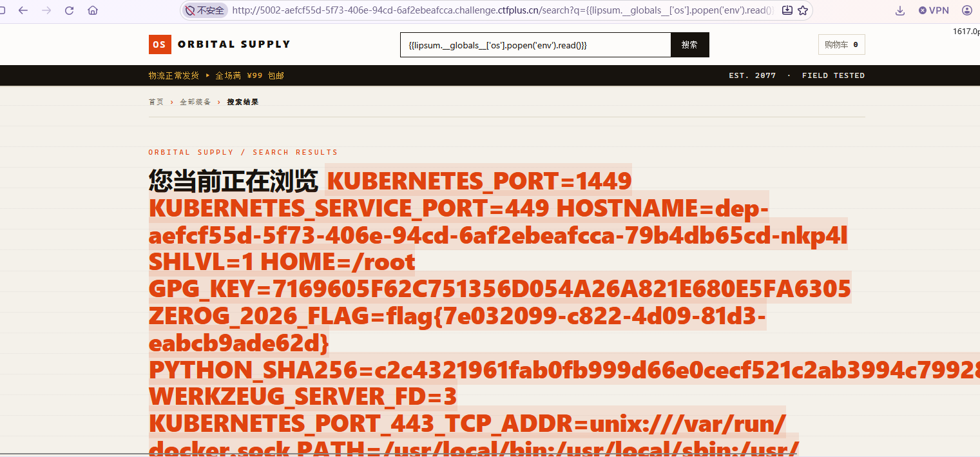
Task: Reload the page with the refresh icon
Action: [70, 10]
